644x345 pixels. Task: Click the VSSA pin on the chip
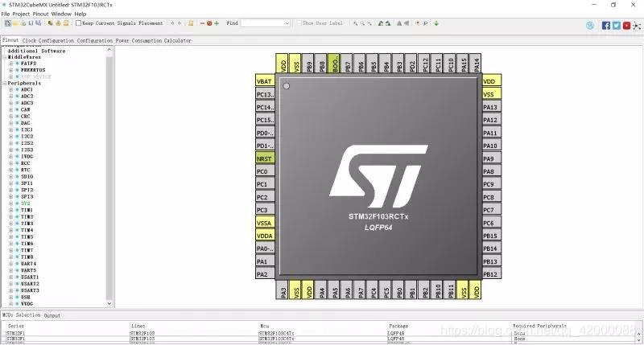(x=265, y=223)
